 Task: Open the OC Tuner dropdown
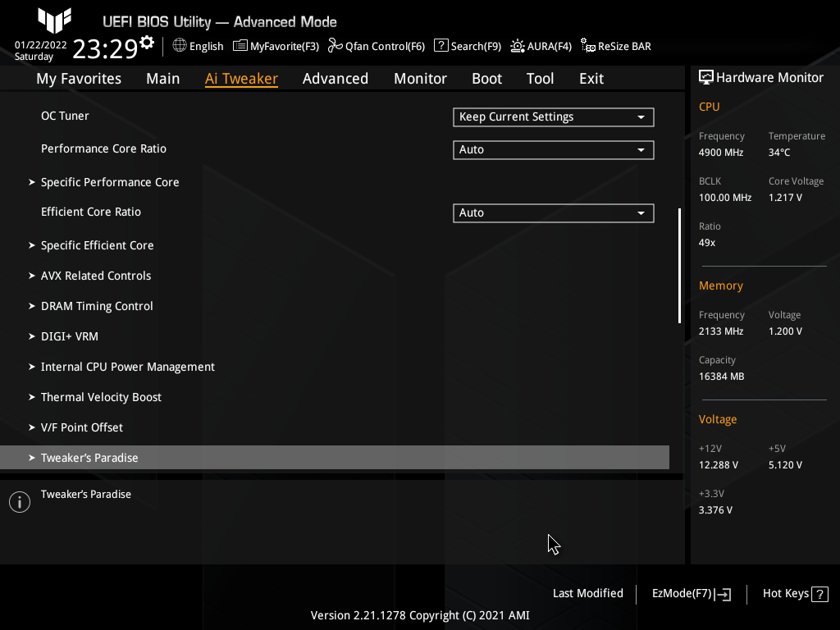pyautogui.click(x=554, y=116)
